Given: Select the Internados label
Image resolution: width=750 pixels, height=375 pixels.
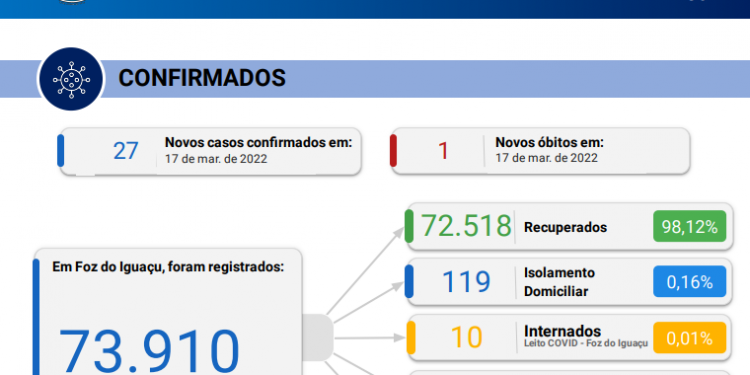Looking at the screenshot, I should coord(562,331).
